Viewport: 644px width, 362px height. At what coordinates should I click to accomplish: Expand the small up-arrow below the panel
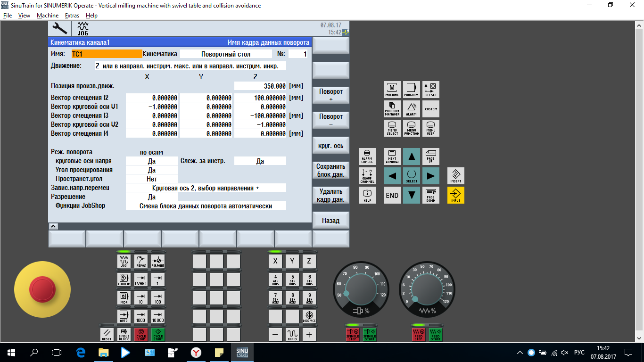(53, 226)
